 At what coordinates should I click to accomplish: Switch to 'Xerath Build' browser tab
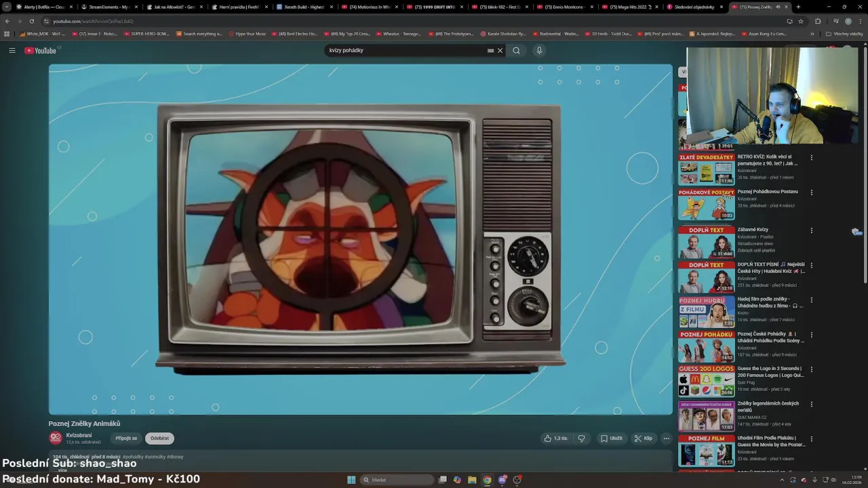(x=304, y=7)
